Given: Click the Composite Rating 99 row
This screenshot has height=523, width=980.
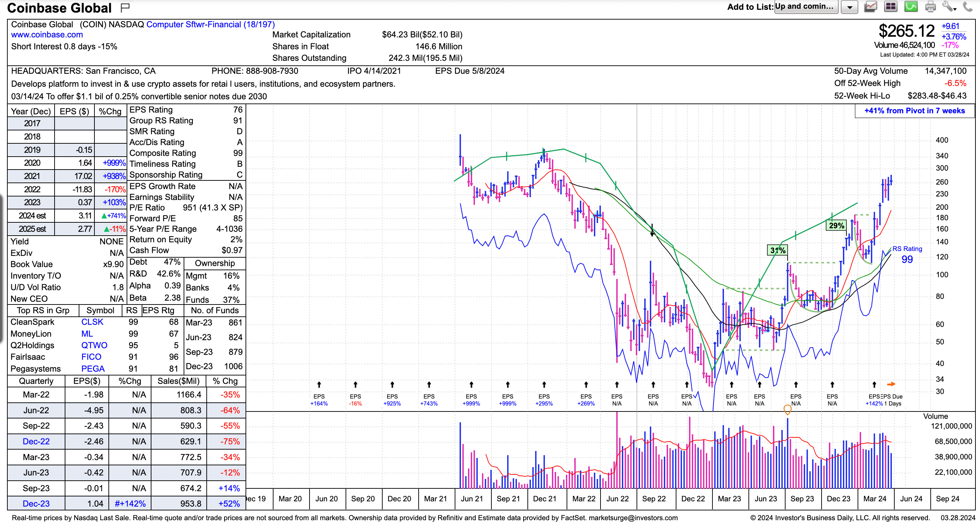Looking at the screenshot, I should click(x=186, y=153).
